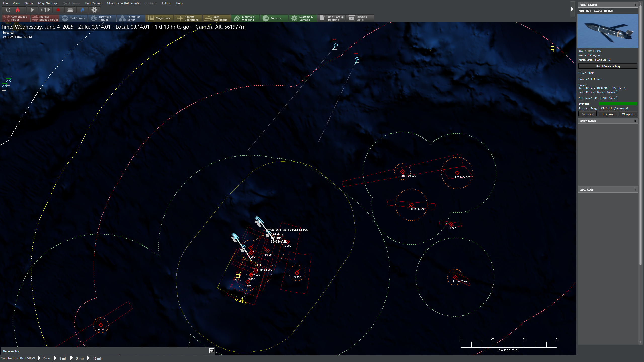Expand the Unit EMCON panel
Screen dimensions: 644x362
click(635, 121)
